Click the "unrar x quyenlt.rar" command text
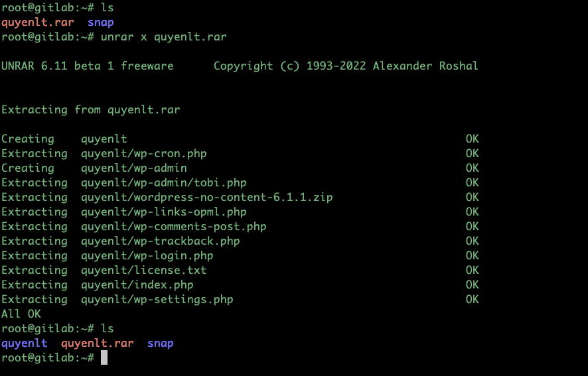This screenshot has height=376, width=588. click(x=163, y=37)
